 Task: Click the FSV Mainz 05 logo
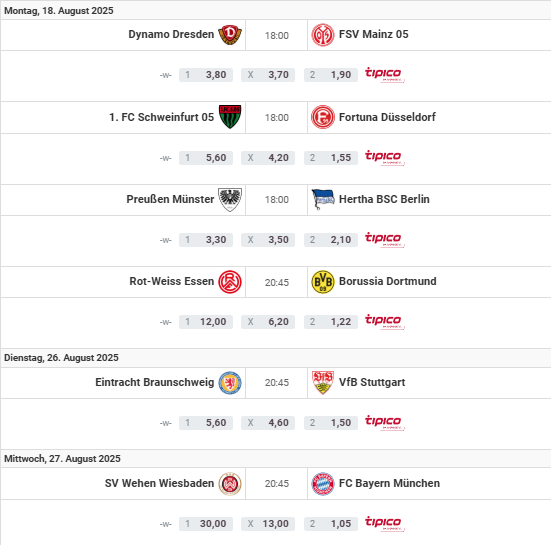[323, 35]
